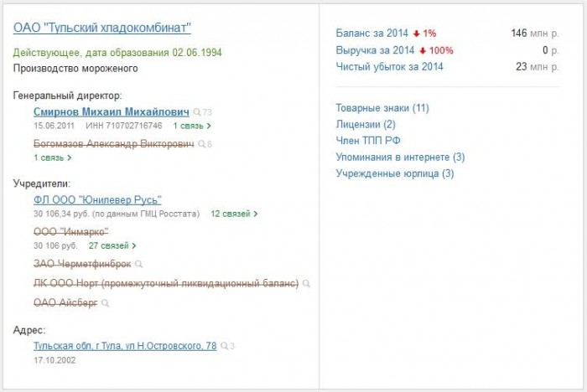Click magnifier icon next to Богомазов Александр Викторович

(x=201, y=144)
